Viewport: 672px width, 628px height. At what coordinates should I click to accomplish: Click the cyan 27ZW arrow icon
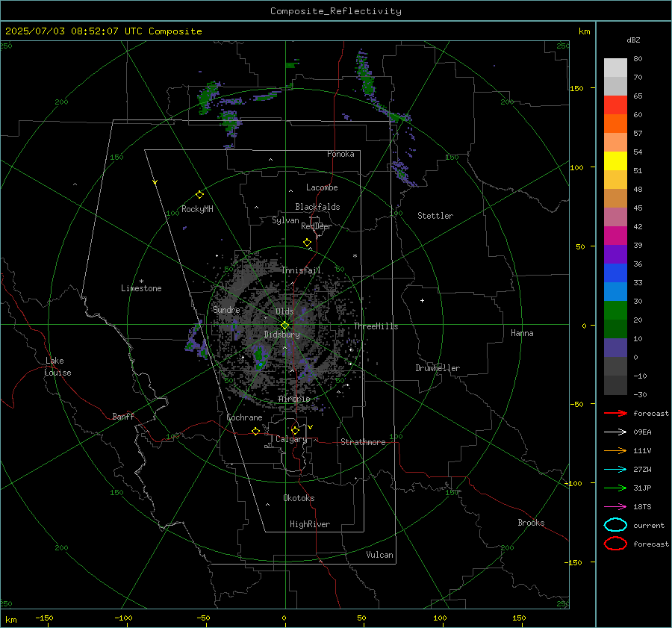pos(615,470)
